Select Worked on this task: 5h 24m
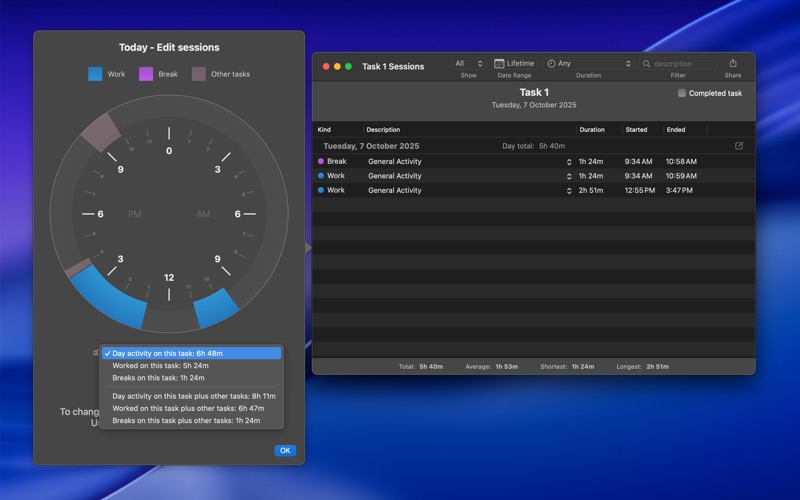800x500 pixels. point(191,365)
